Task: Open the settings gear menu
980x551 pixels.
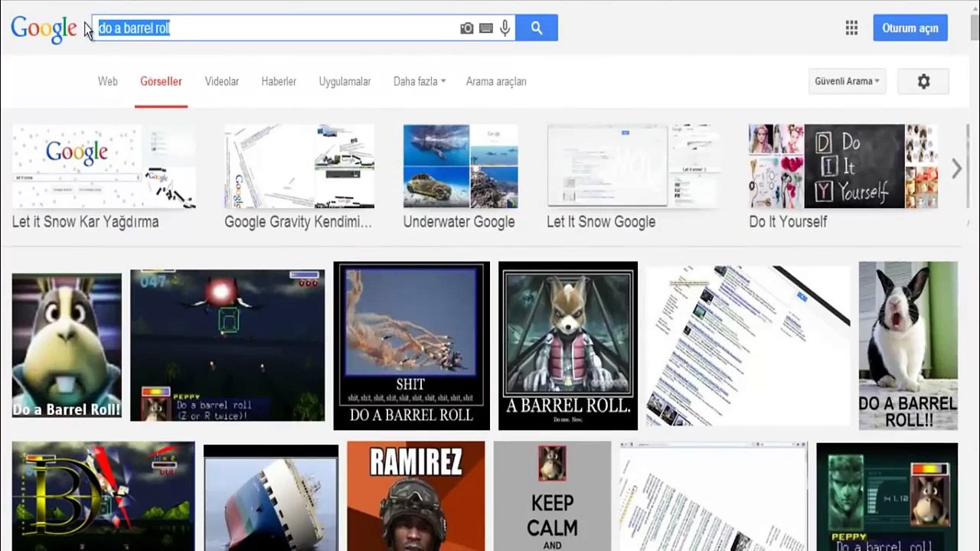Action: tap(923, 81)
